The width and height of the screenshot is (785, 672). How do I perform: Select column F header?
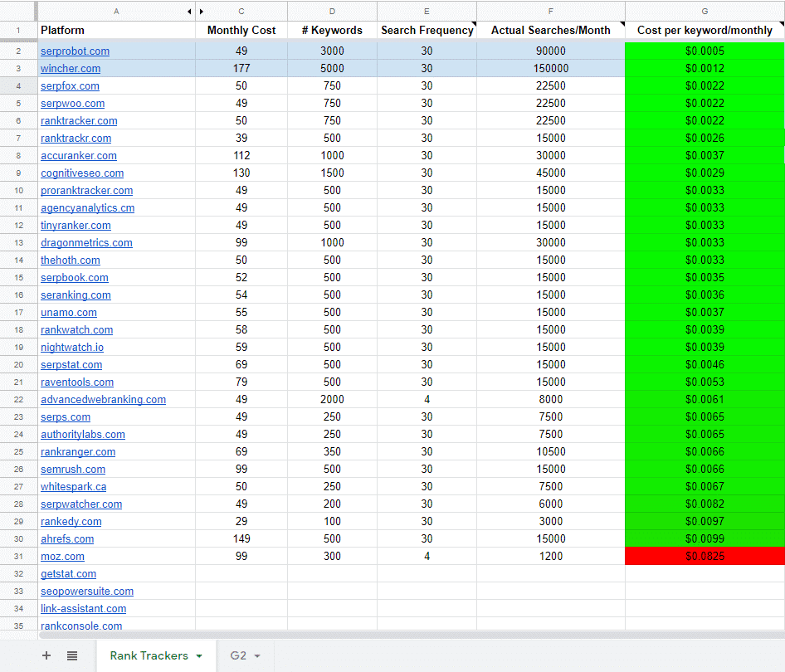(x=551, y=11)
